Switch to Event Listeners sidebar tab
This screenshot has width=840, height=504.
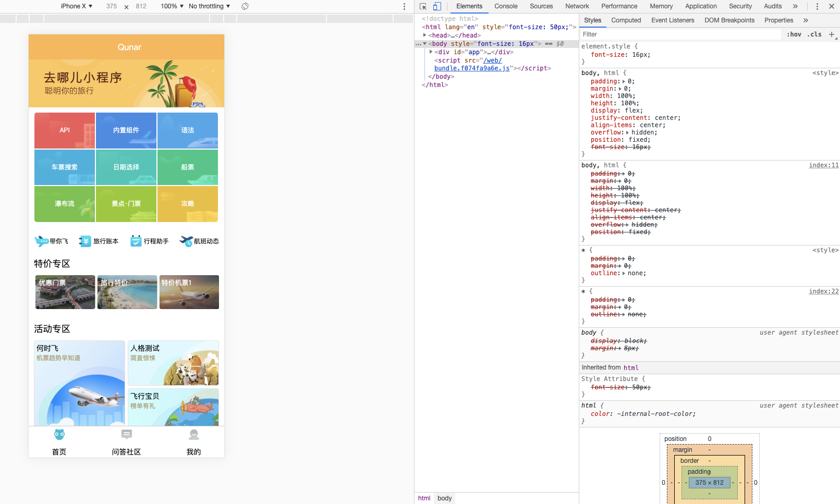pyautogui.click(x=673, y=20)
